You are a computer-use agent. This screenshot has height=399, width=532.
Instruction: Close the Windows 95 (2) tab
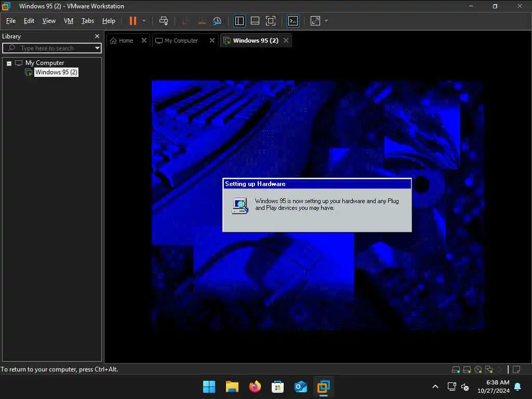click(x=286, y=41)
